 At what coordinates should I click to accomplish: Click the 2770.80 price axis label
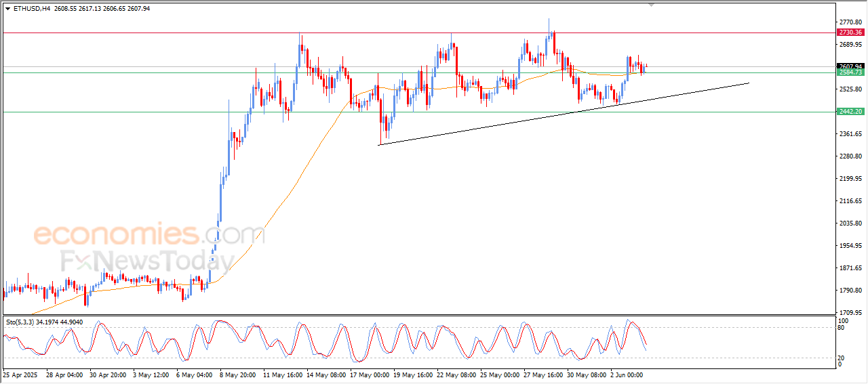[x=850, y=22]
